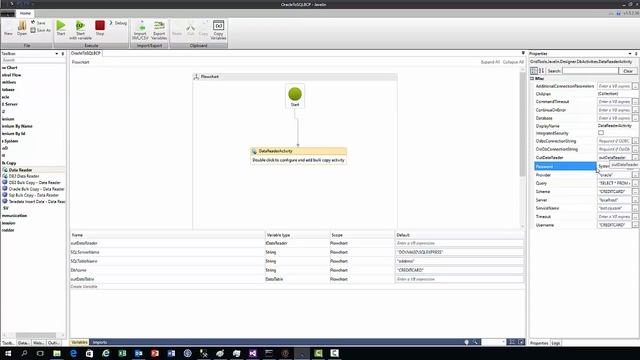This screenshot has width=640, height=360.
Task: Open Visual Studio from the taskbar
Action: (253, 353)
